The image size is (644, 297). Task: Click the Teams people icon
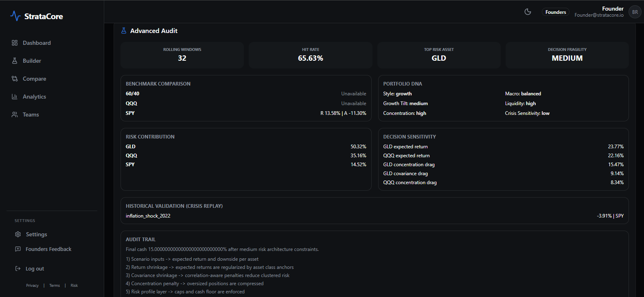click(x=15, y=114)
